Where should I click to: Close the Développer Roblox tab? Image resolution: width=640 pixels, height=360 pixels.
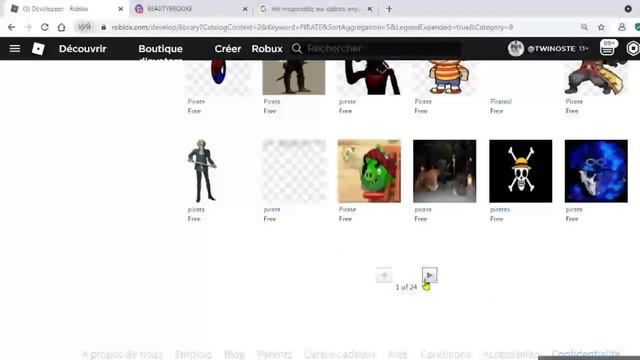(120, 9)
